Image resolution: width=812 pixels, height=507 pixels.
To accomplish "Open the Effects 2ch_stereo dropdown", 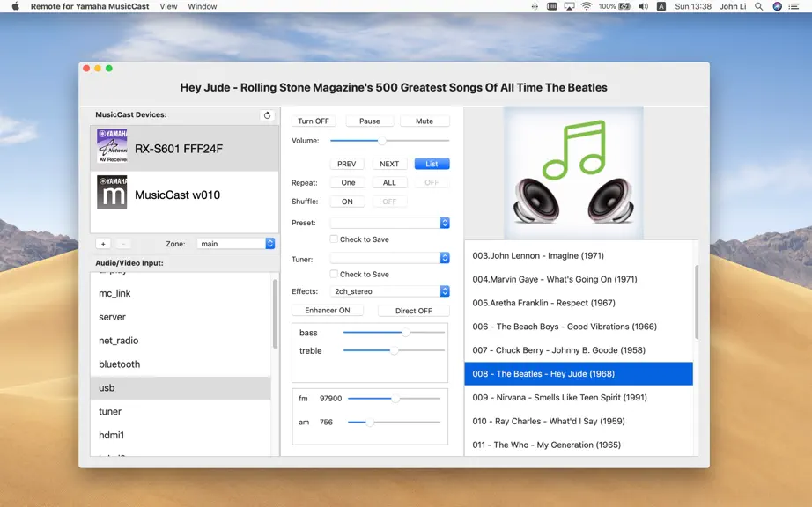I will tap(389, 291).
